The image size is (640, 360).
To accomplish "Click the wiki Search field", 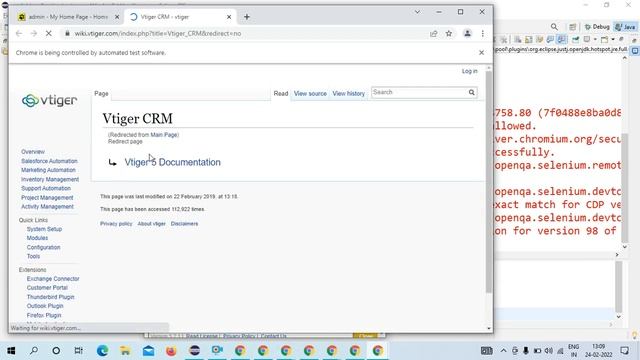I will click(x=419, y=92).
